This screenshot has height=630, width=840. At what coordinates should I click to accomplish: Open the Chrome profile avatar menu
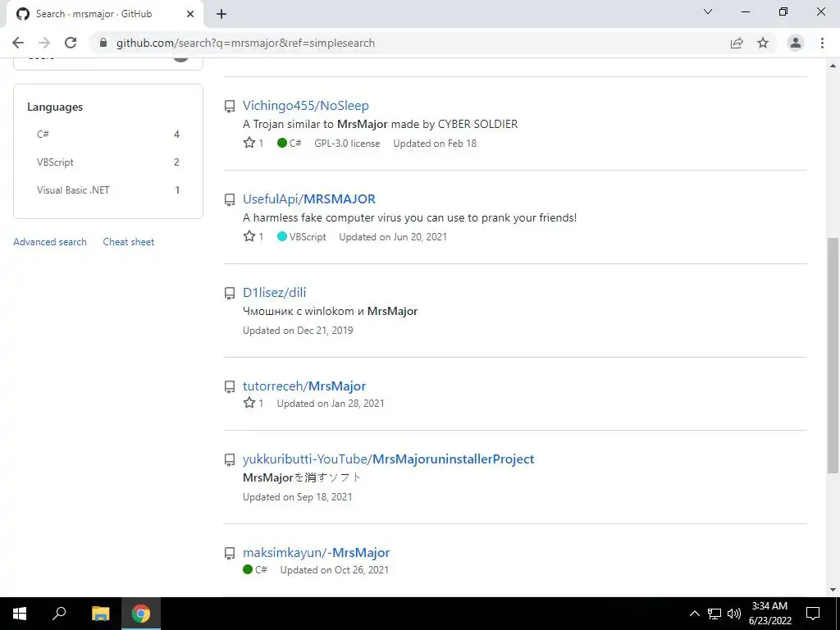(796, 43)
